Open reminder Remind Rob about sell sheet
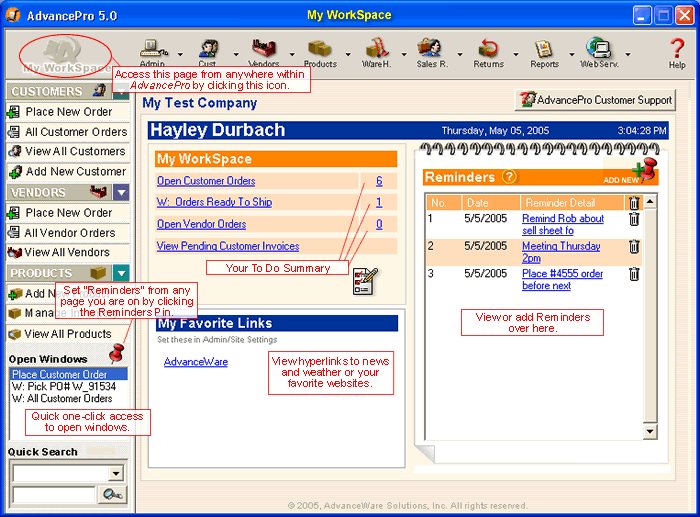The width and height of the screenshot is (700, 517). pyautogui.click(x=563, y=224)
